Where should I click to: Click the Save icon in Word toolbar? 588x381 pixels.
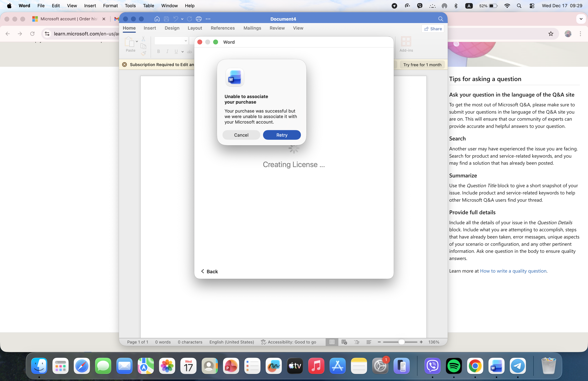point(166,19)
